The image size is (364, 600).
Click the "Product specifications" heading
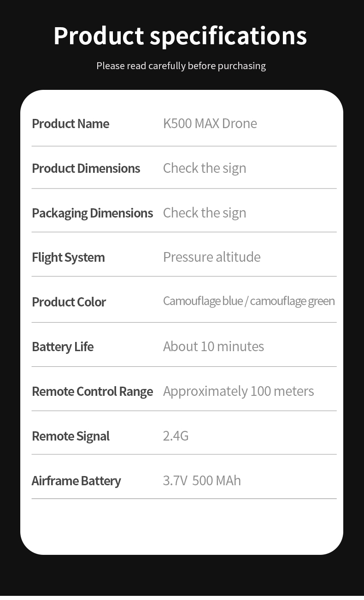(180, 36)
